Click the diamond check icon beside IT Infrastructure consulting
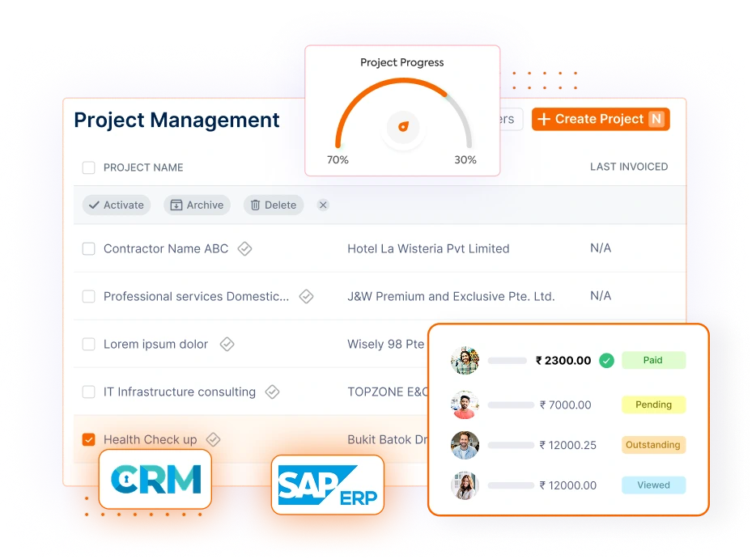This screenshot has width=756, height=559. [273, 392]
